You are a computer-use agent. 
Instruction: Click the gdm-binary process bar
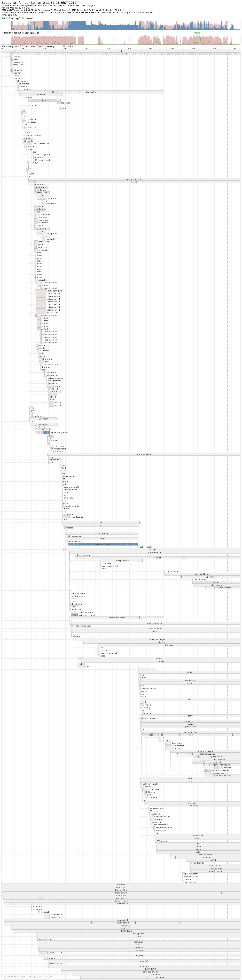[190, 727]
